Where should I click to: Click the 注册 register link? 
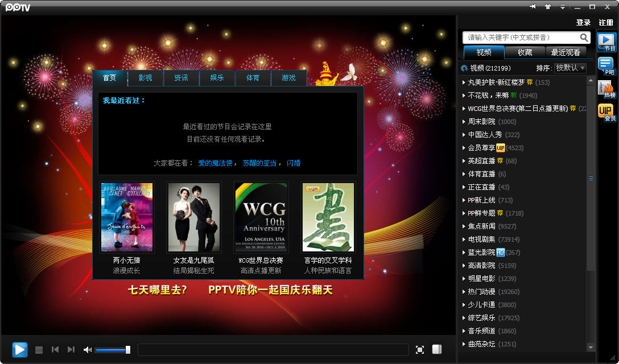[x=605, y=23]
